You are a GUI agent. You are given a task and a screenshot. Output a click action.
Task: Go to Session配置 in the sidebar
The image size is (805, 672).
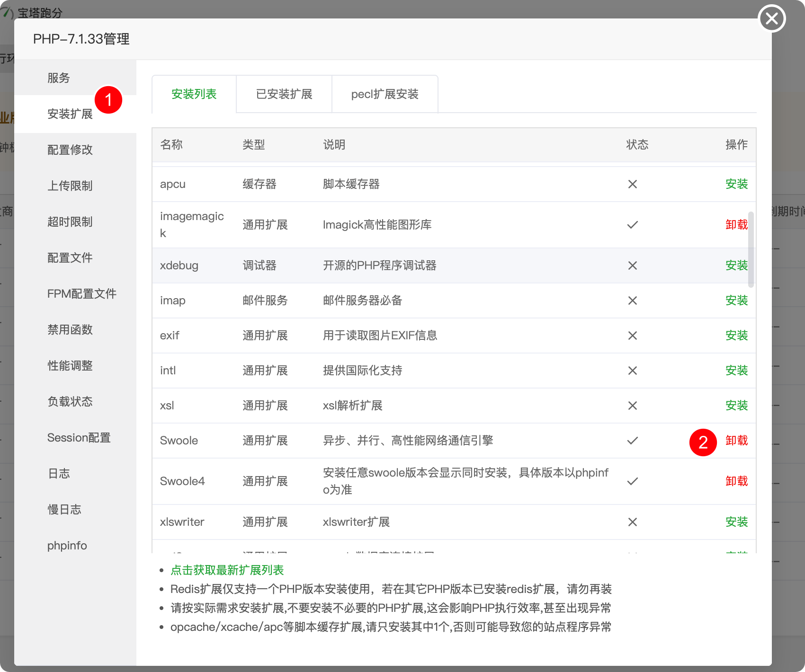click(x=79, y=438)
